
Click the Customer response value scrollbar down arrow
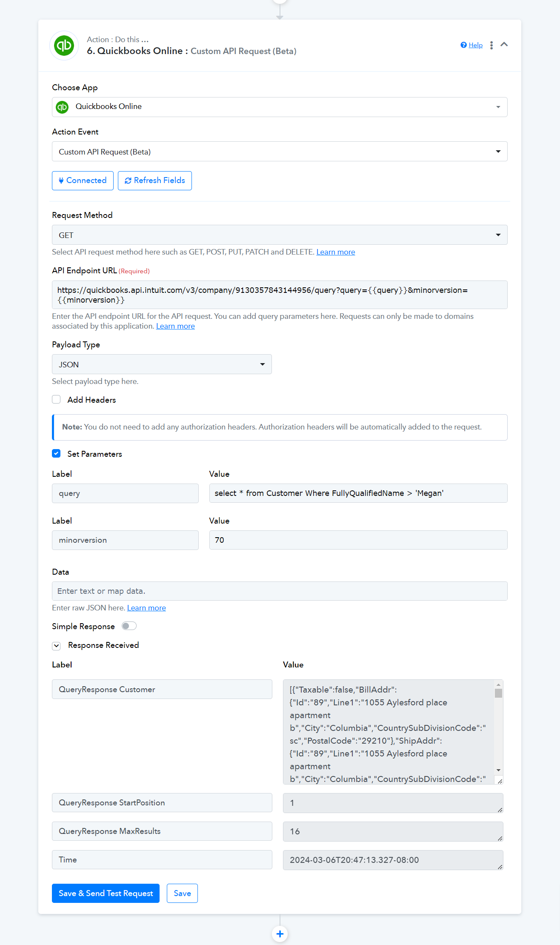498,770
